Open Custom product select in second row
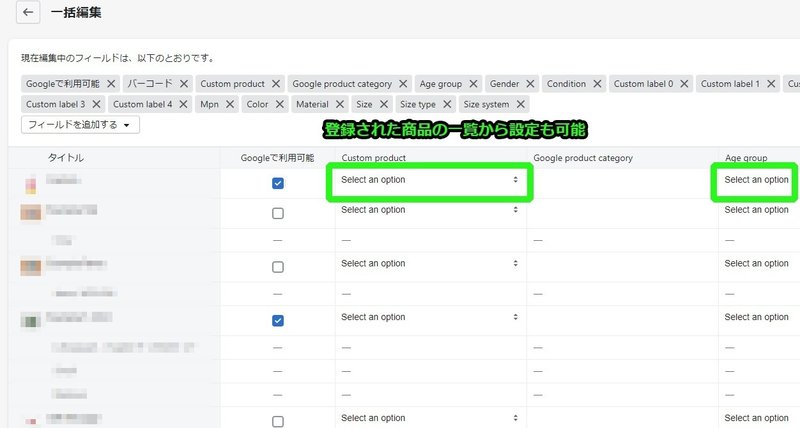This screenshot has height=428, width=800. coord(430,210)
